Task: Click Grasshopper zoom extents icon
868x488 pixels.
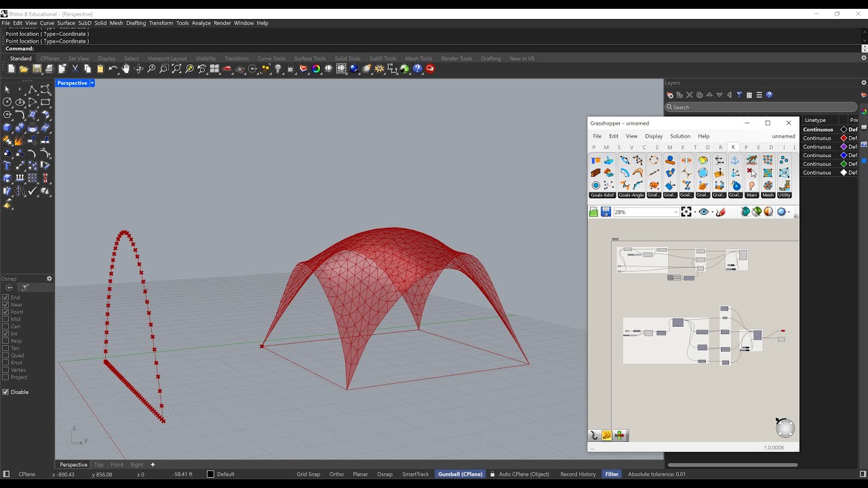Action: 686,212
